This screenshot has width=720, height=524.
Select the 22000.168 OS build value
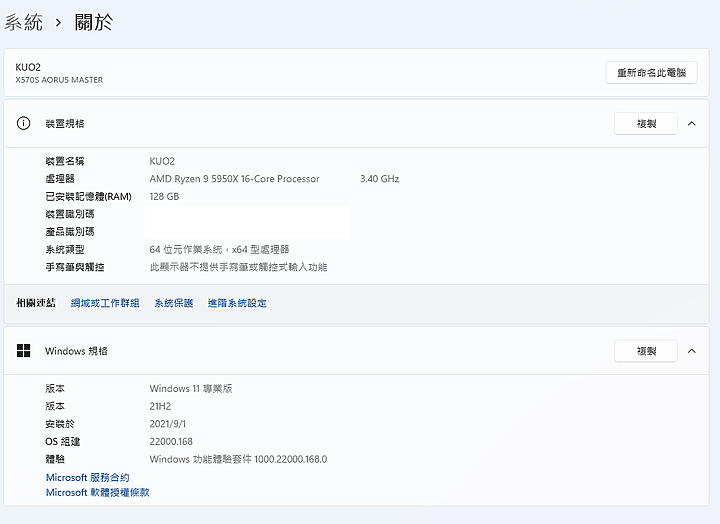171,441
